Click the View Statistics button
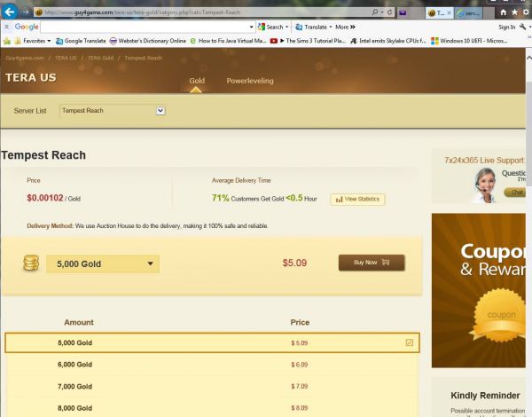Viewport: 532px width, 417px height. coord(357,199)
